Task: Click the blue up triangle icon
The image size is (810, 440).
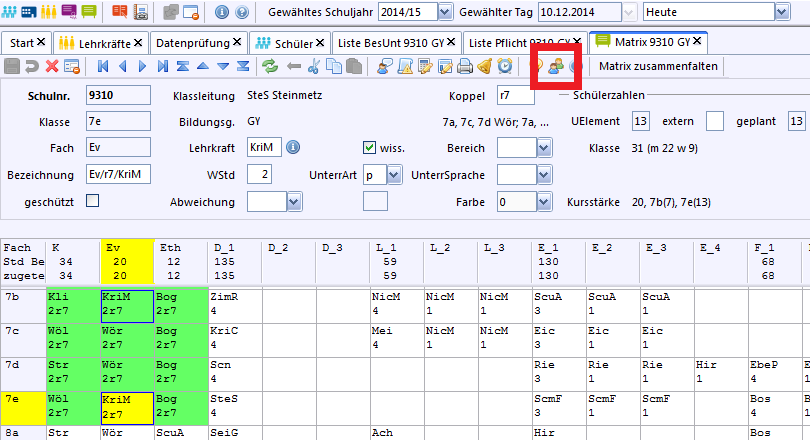Action: point(202,66)
